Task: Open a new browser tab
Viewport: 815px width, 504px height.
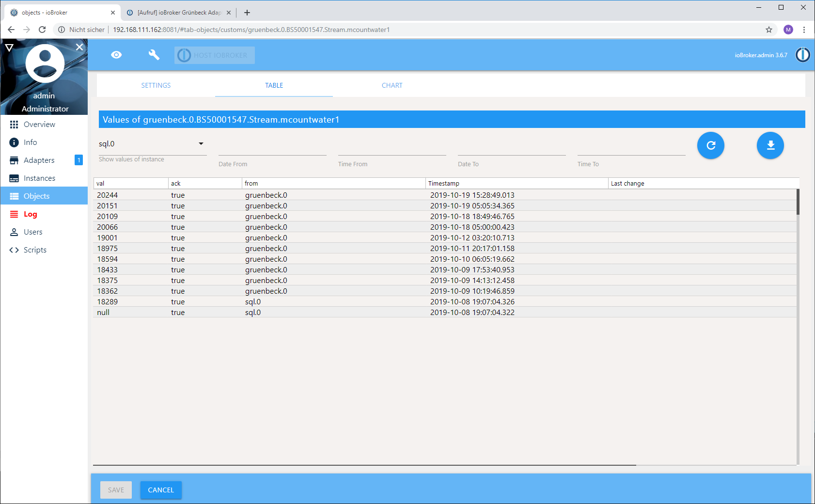Action: click(247, 13)
